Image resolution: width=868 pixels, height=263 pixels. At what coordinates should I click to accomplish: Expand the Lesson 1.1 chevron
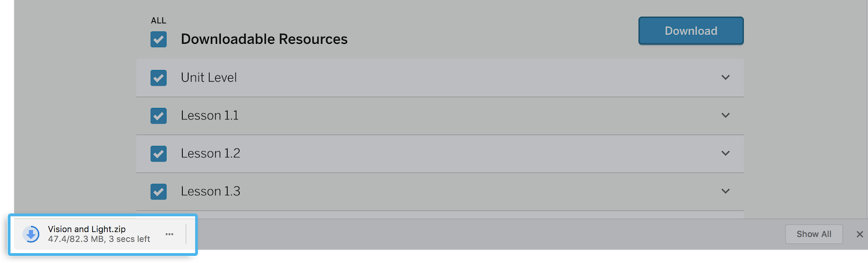click(x=725, y=116)
